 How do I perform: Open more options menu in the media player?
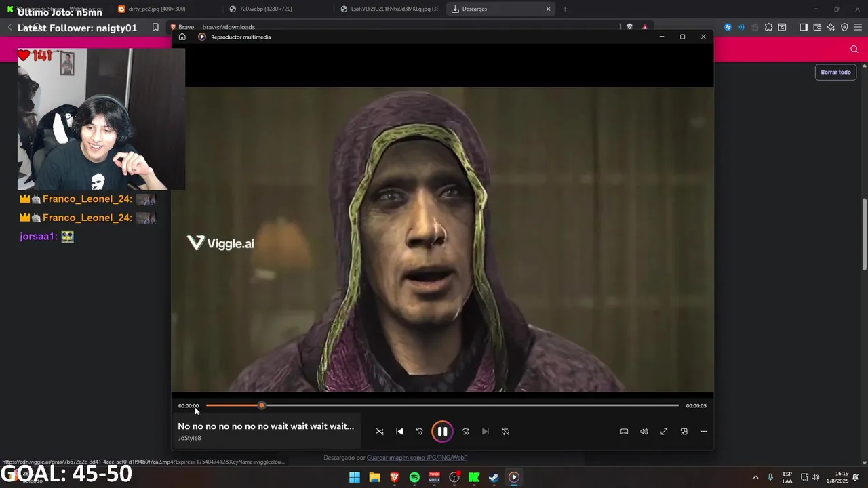click(704, 432)
